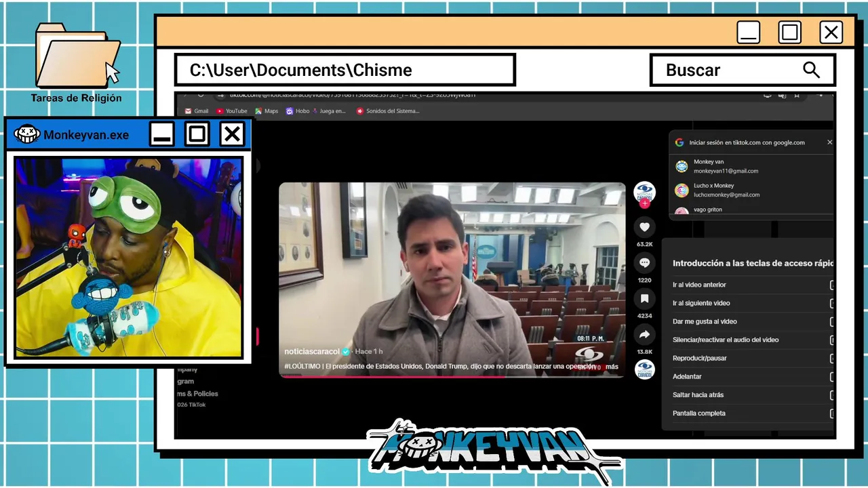Click the luchoxmonkey@gmail.com email text
The width and height of the screenshot is (868, 488).
(726, 195)
